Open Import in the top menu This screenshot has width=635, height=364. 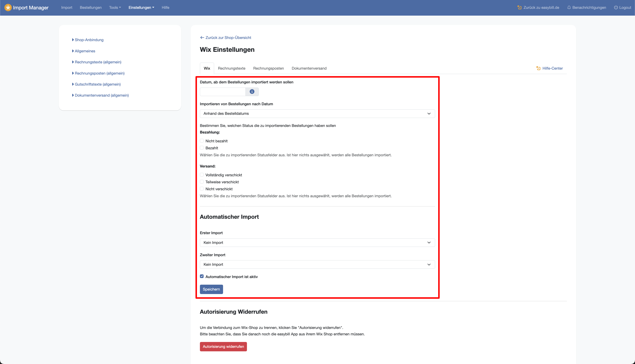67,8
